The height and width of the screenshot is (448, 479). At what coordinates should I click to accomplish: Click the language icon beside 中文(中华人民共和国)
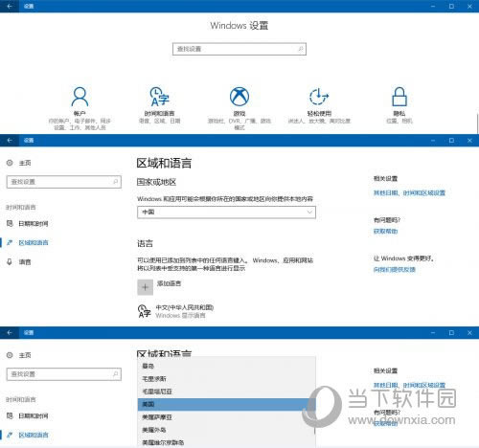coord(145,311)
